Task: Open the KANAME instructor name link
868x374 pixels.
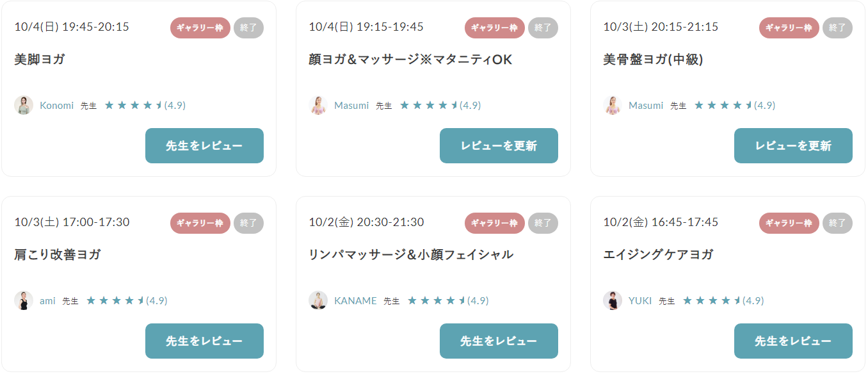Action: (355, 301)
